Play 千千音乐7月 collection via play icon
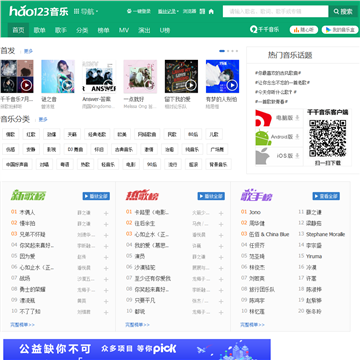Viewport: 360px width, 360px height. [26, 85]
